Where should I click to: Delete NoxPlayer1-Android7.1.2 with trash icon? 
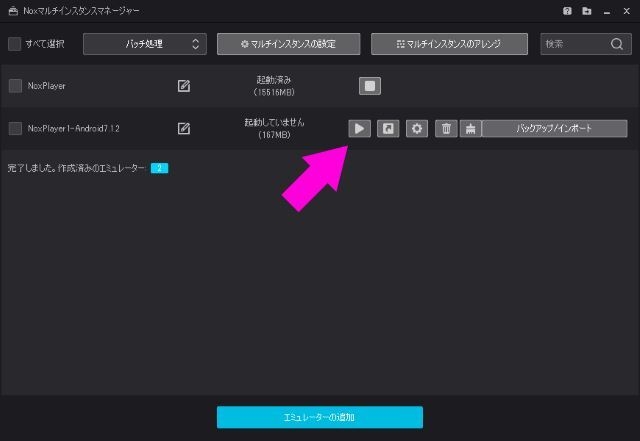[x=447, y=128]
